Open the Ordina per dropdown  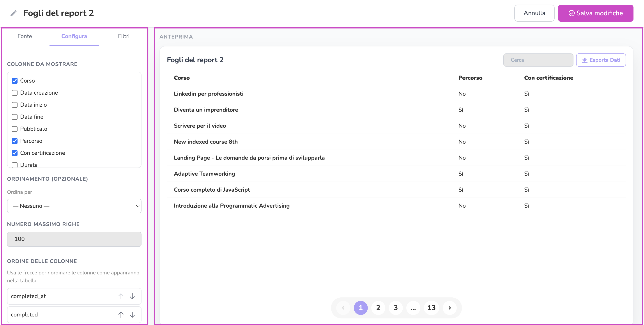(74, 206)
